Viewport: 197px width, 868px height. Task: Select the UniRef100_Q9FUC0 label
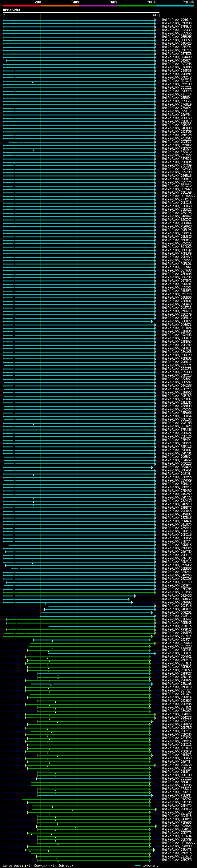176,809
